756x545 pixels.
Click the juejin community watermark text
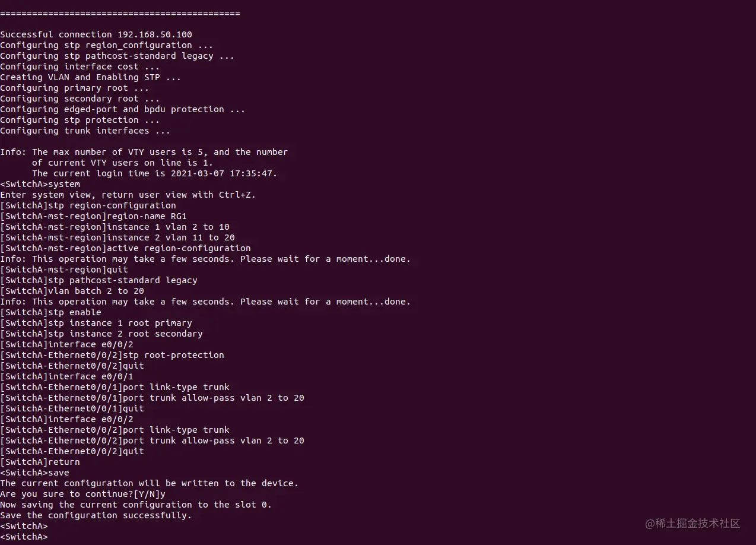[693, 523]
